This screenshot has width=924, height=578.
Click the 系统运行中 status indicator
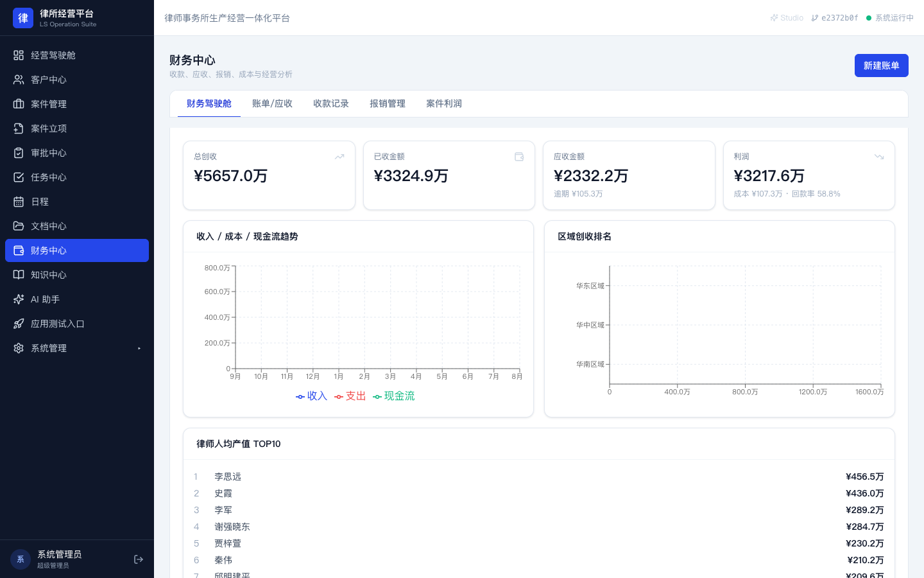(890, 18)
